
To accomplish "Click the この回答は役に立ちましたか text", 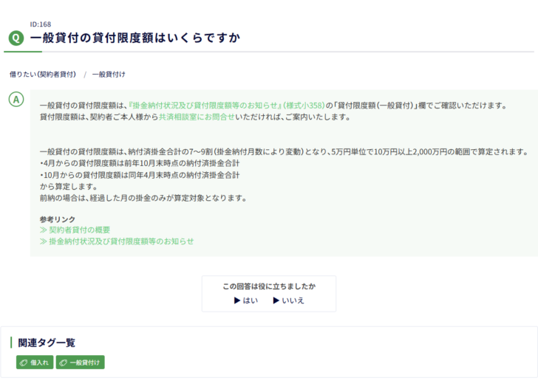I will [x=269, y=286].
